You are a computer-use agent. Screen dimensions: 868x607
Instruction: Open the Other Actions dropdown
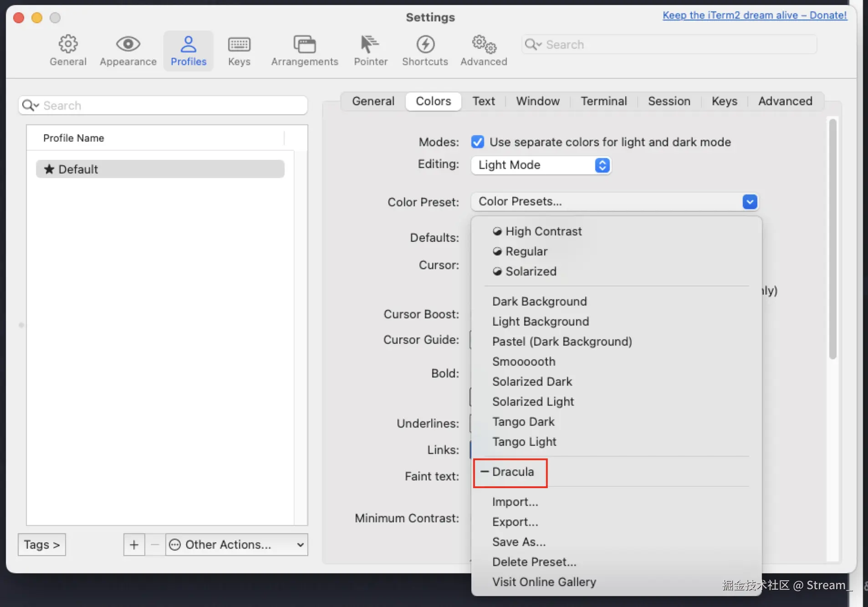coord(237,545)
